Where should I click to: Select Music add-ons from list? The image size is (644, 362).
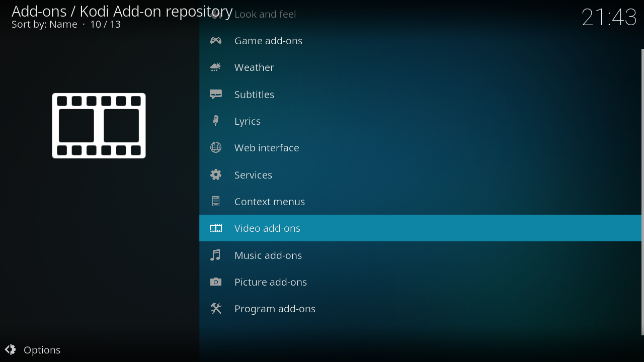click(268, 255)
